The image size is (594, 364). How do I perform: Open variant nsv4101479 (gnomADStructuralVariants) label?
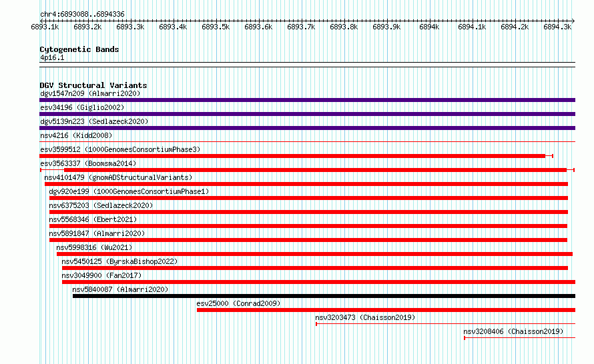pos(118,177)
